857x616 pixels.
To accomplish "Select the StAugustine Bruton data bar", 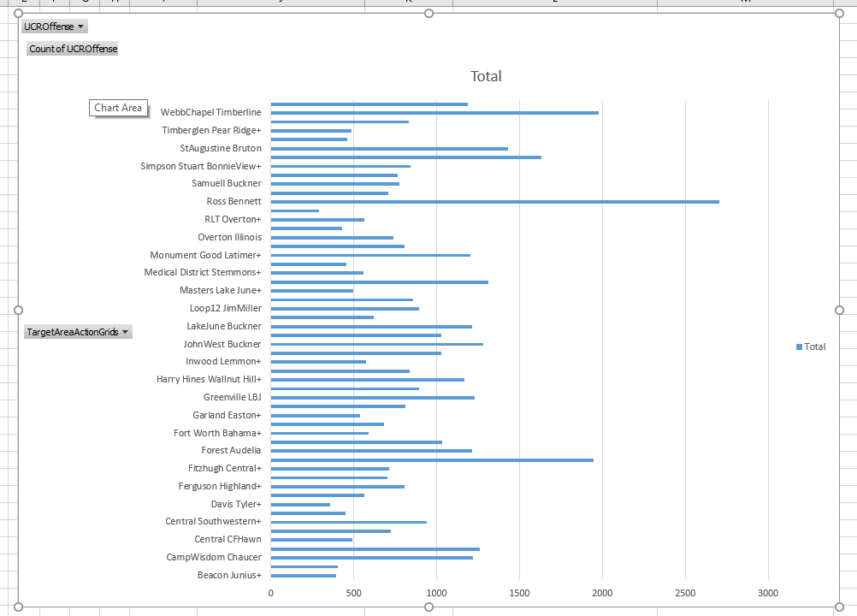I will point(389,149).
